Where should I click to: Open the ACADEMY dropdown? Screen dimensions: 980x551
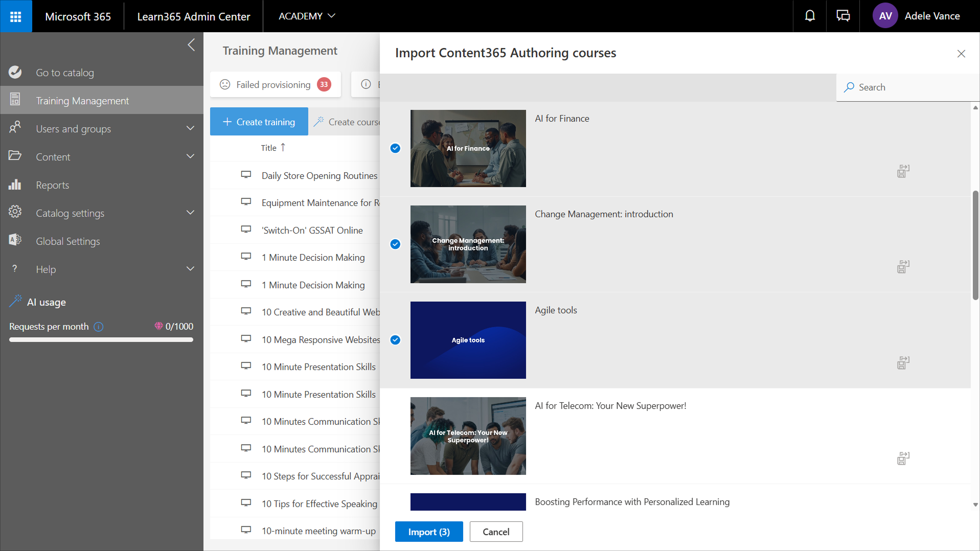tap(307, 16)
